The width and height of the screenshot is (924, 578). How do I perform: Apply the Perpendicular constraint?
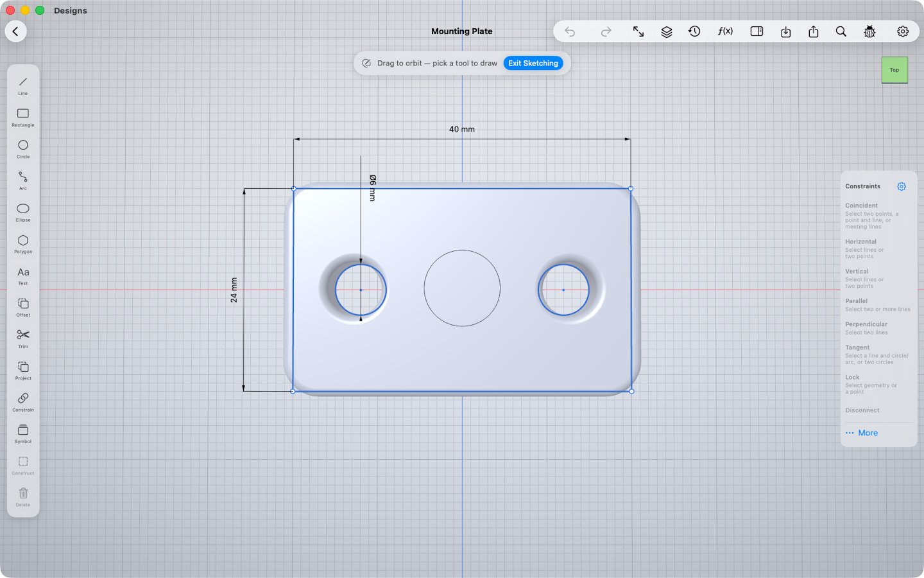tap(877, 328)
